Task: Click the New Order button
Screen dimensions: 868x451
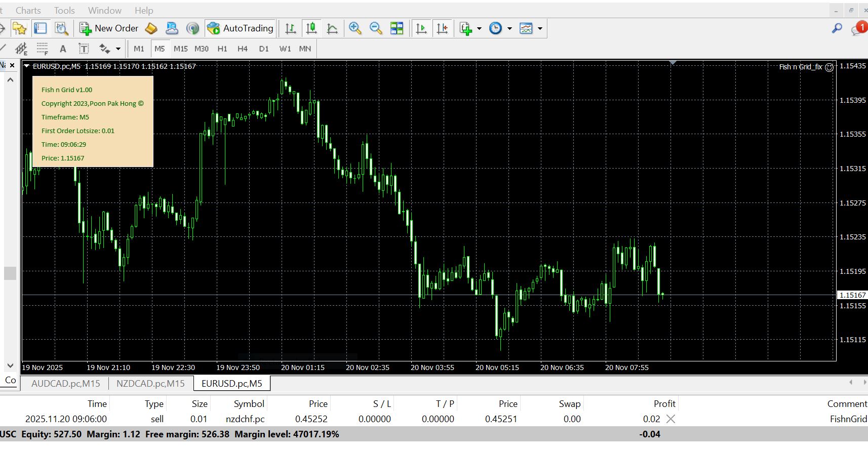Action: (109, 28)
